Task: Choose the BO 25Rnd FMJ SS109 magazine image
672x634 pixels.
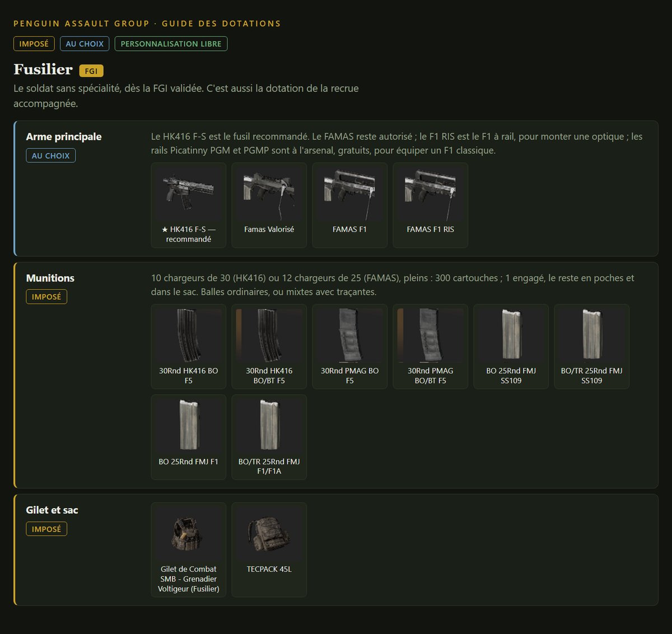Action: [511, 335]
